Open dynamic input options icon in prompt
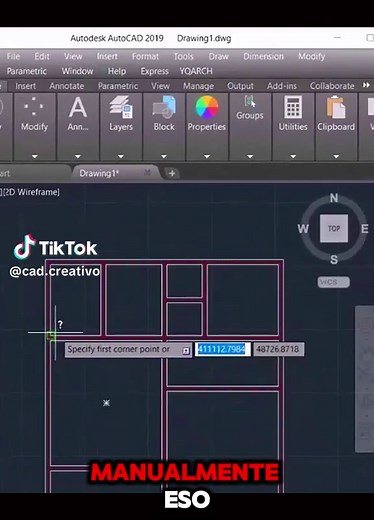 [186, 350]
